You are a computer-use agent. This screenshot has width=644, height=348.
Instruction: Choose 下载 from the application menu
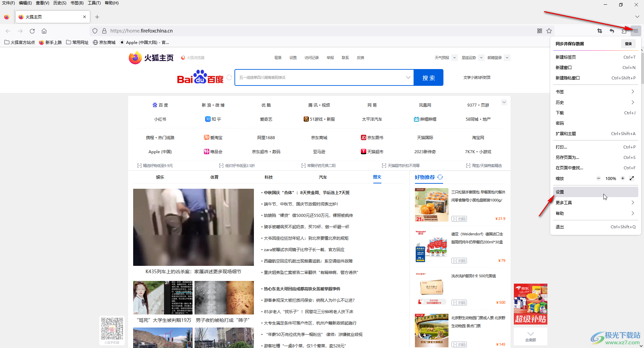(x=595, y=113)
